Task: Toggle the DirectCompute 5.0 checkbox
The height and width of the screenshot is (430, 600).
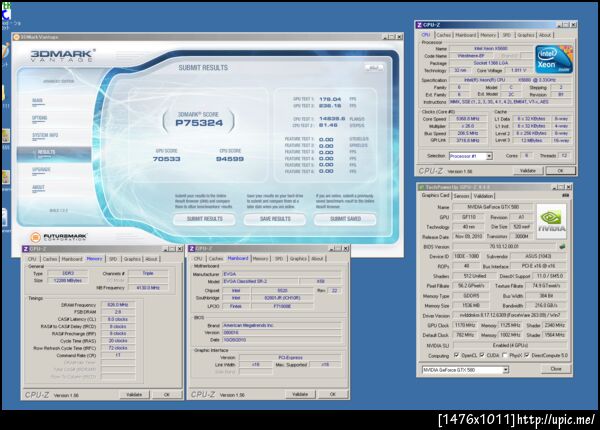Action: [527, 355]
